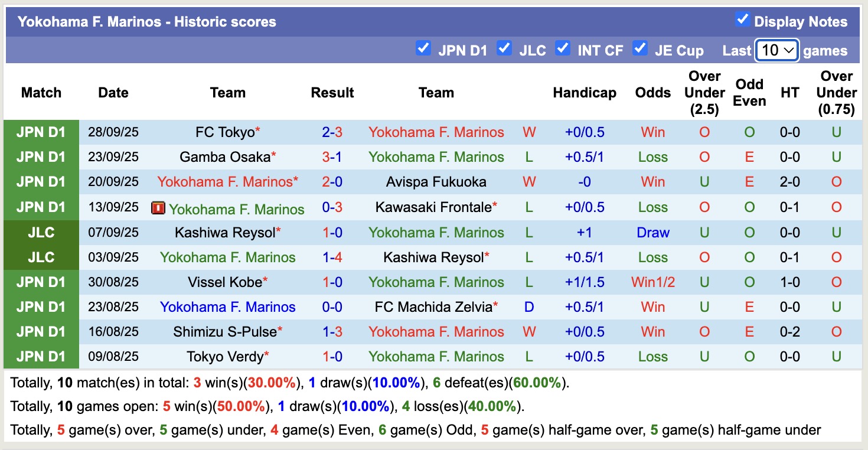
Task: Click the JLC badge for the Kashiwa Reysol match
Action: pyautogui.click(x=41, y=232)
